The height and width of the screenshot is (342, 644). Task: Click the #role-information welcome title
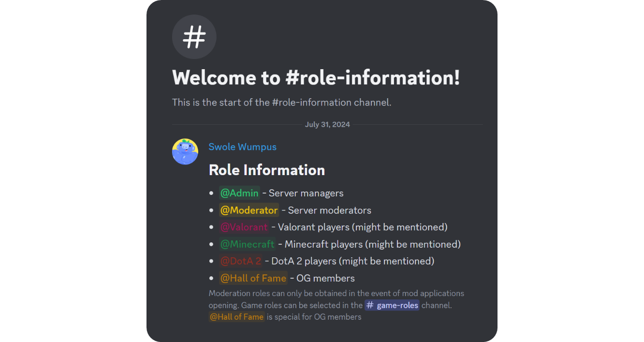coord(316,77)
